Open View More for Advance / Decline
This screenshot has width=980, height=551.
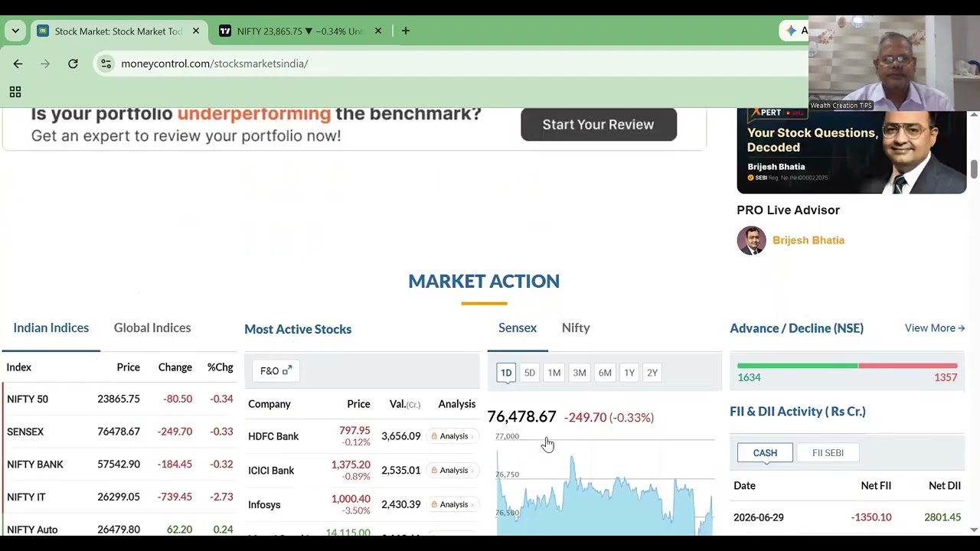coord(935,328)
